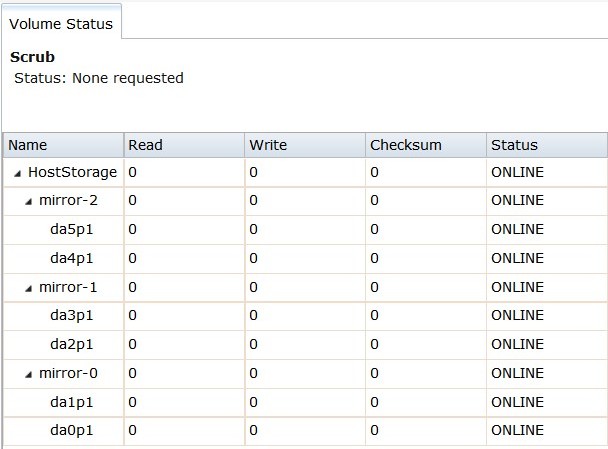Image resolution: width=608 pixels, height=449 pixels.
Task: Sort by the Name column header
Action: [x=64, y=145]
